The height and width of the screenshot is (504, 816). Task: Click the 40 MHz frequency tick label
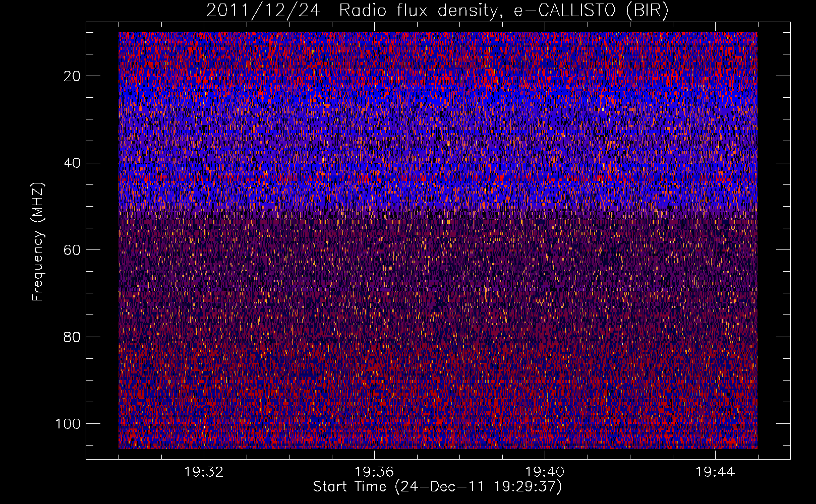point(73,163)
